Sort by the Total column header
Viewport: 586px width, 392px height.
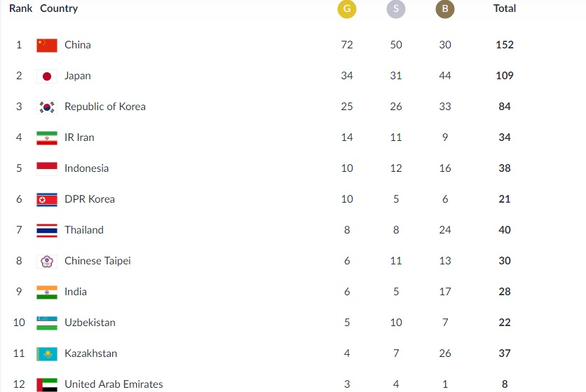(505, 9)
